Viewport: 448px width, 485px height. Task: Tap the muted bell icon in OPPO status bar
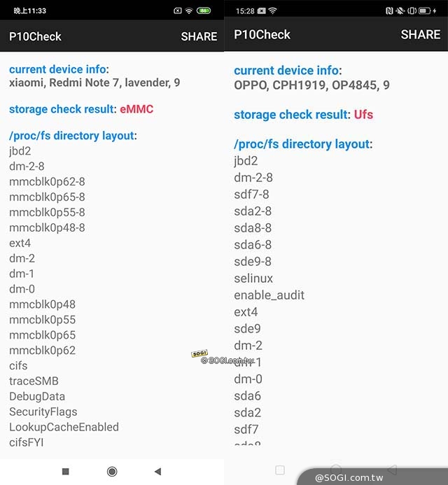click(400, 11)
